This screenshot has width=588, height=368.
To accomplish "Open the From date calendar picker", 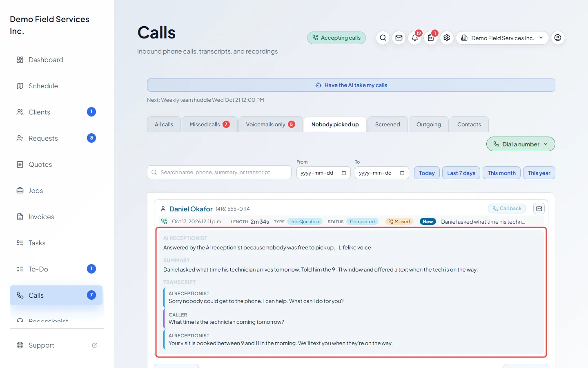I will (x=344, y=173).
